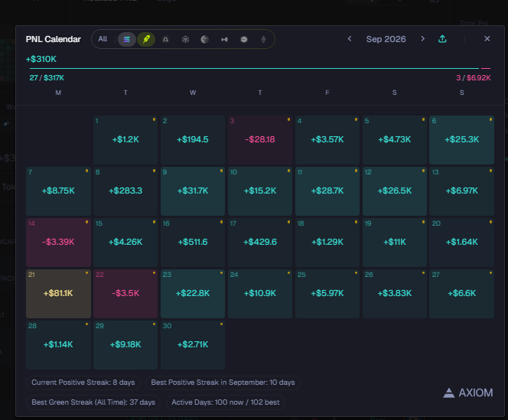The image size is (508, 420).
Task: Click the Current Positive Streak: 8 days chip
Action: click(83, 383)
